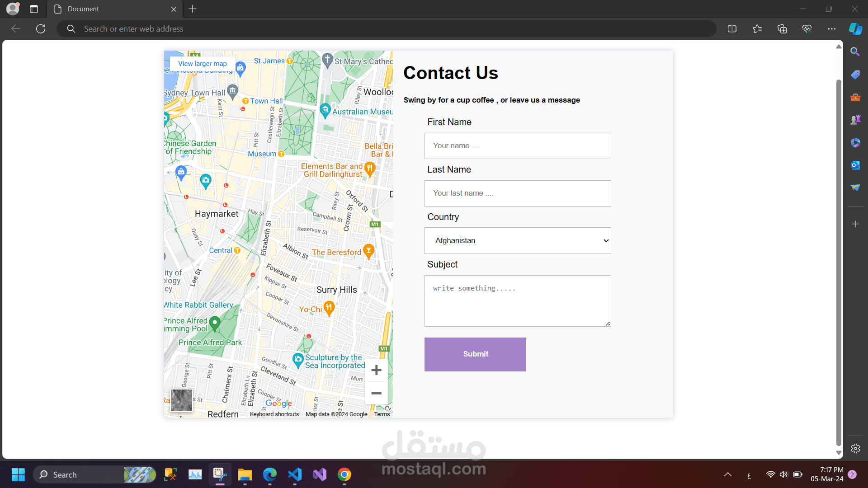Open a new browser tab

point(193,9)
